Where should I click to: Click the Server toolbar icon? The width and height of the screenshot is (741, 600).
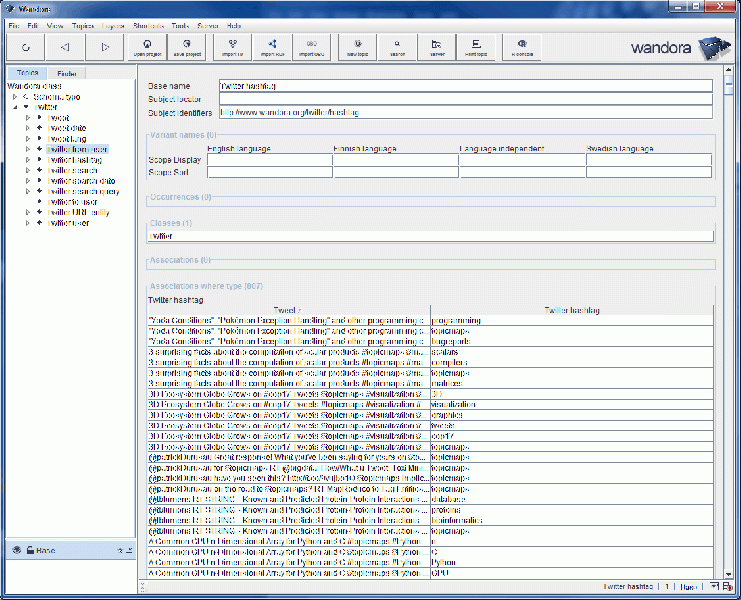coord(437,47)
